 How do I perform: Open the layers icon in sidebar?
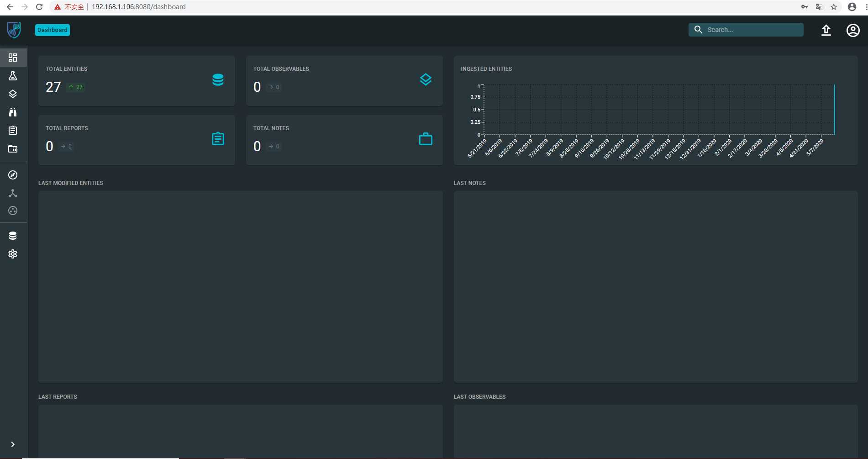coord(13,94)
